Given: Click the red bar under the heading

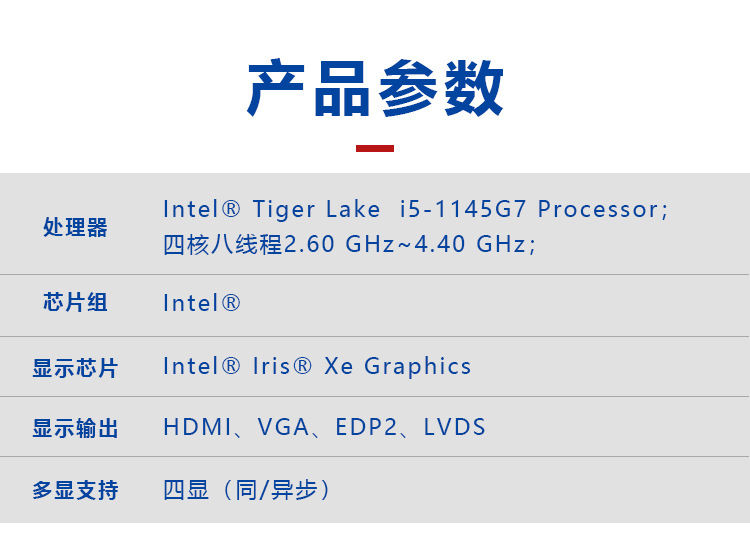Looking at the screenshot, I should (375, 148).
